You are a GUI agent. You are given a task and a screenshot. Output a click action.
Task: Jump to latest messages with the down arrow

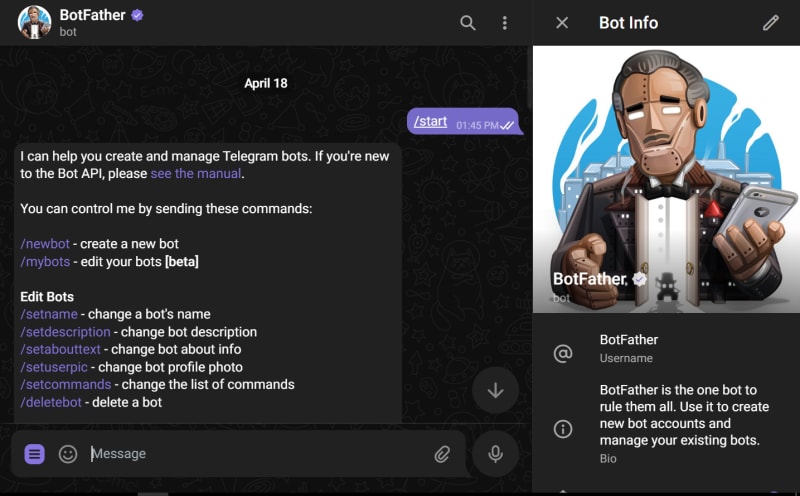tap(495, 390)
